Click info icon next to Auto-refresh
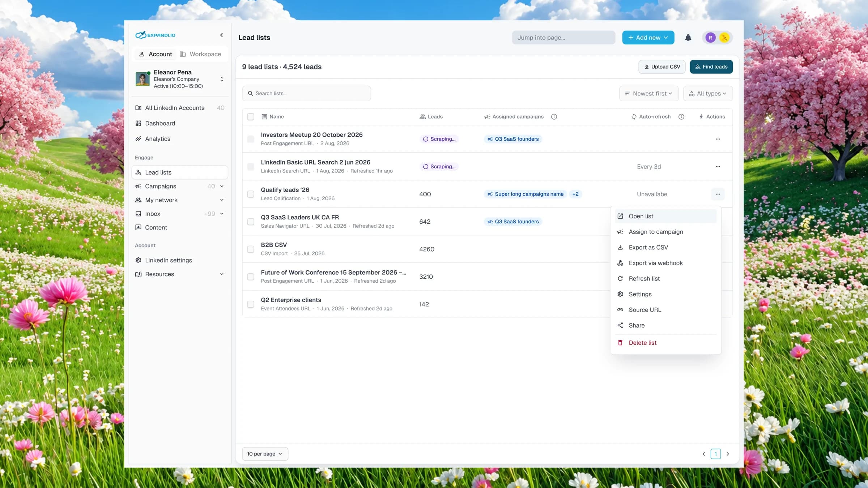868x488 pixels. (681, 117)
